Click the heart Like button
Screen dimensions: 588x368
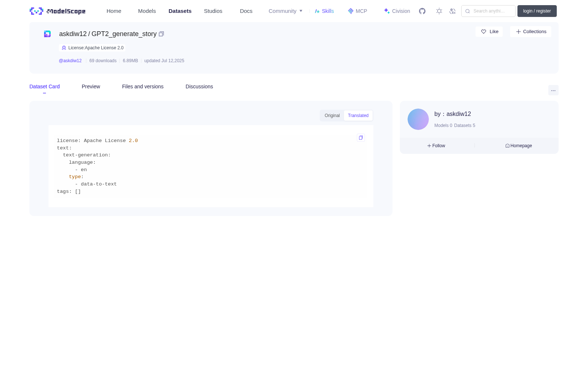tap(489, 32)
